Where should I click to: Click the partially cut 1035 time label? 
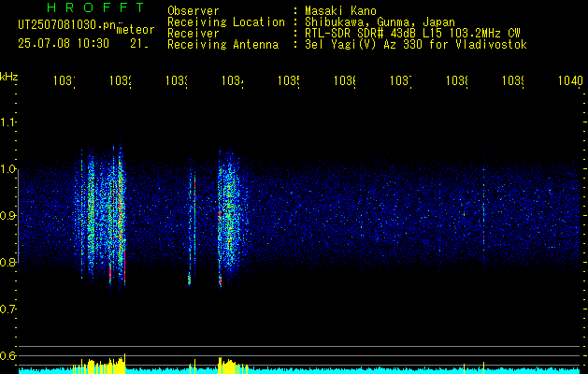pyautogui.click(x=288, y=80)
